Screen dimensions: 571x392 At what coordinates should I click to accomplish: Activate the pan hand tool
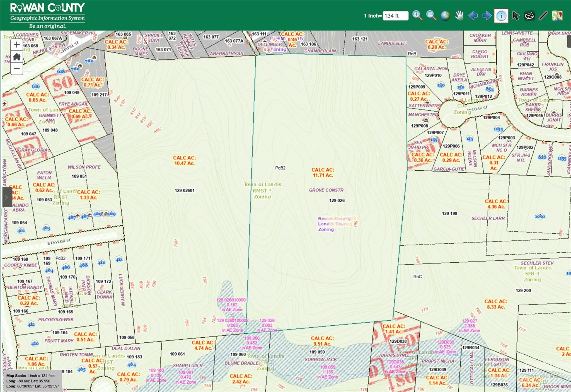point(459,16)
